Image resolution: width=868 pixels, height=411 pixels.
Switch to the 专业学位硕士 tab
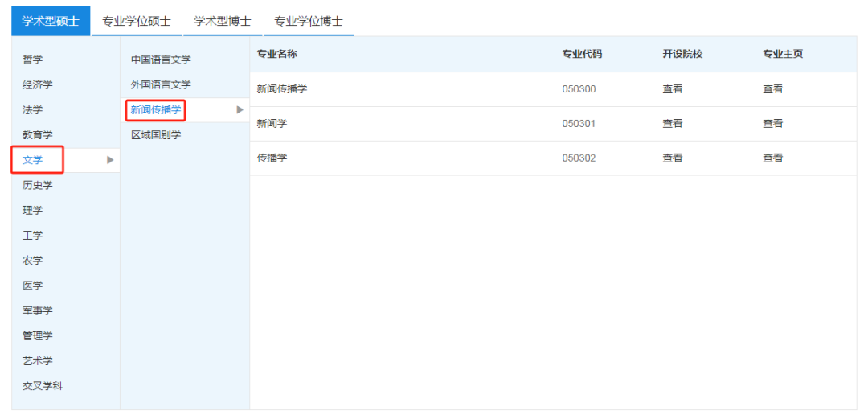137,22
